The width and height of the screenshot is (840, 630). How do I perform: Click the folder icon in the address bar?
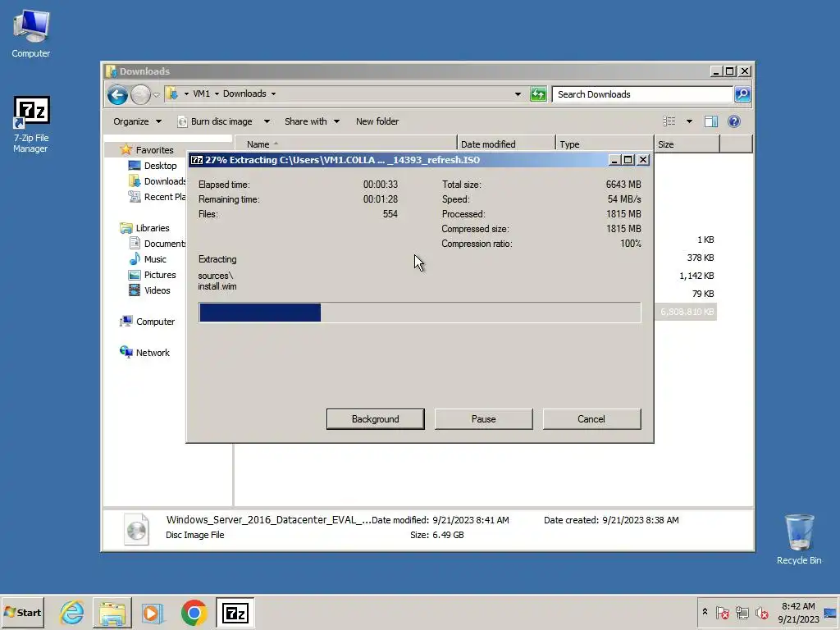pyautogui.click(x=172, y=94)
